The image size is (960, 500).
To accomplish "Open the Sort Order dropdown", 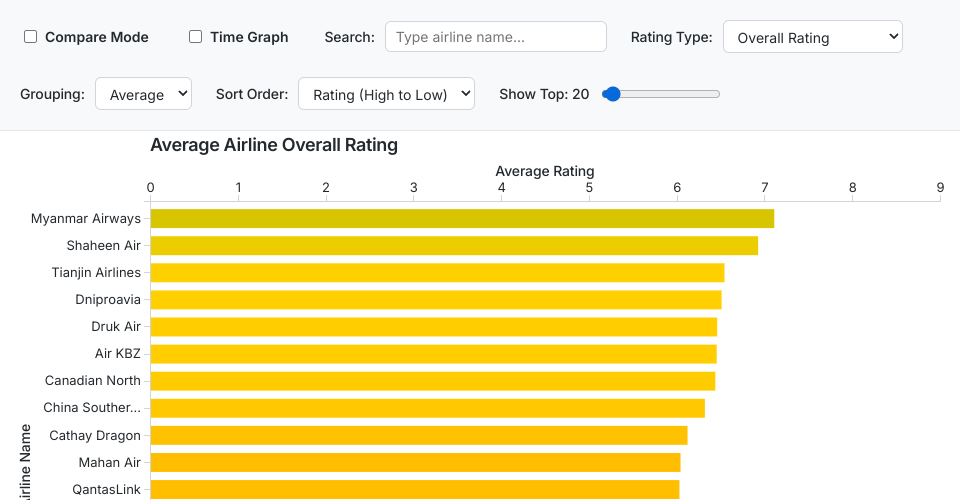I will (x=386, y=94).
